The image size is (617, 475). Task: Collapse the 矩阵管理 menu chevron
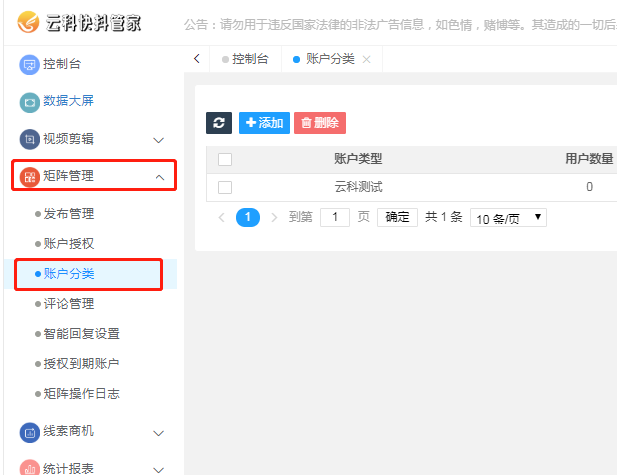click(158, 177)
